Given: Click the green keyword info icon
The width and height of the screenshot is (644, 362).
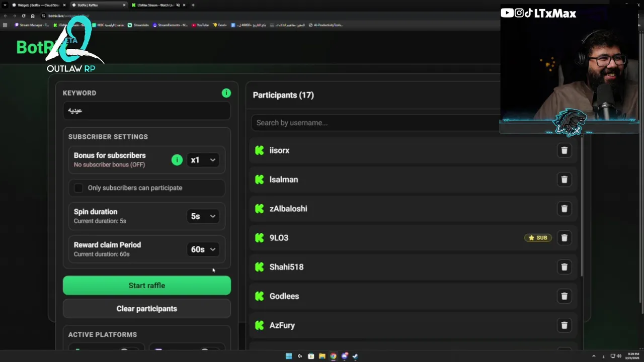Looking at the screenshot, I should click(226, 93).
